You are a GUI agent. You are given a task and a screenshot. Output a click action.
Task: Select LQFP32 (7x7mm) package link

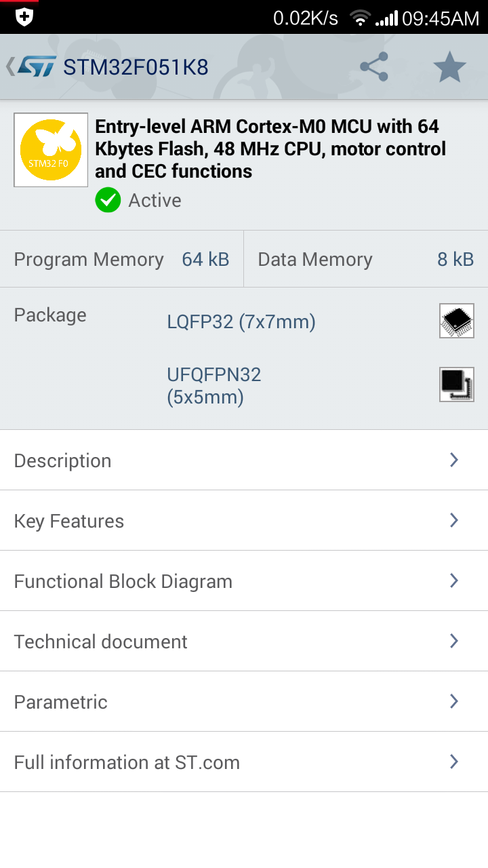[241, 321]
